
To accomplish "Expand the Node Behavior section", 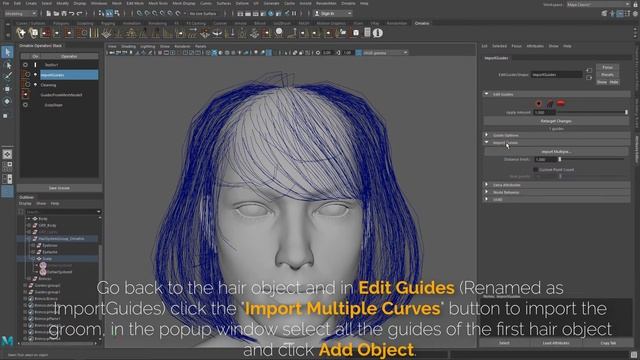I will [556, 192].
